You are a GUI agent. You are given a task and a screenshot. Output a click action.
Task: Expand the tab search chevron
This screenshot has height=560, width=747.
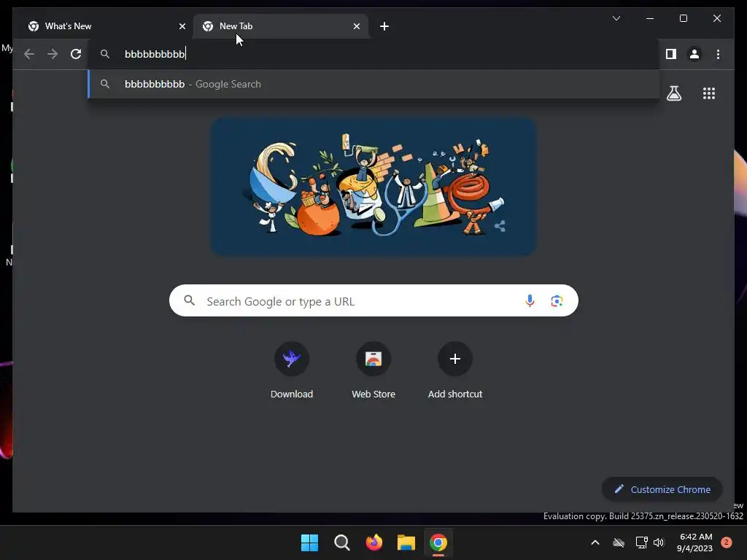tap(616, 18)
